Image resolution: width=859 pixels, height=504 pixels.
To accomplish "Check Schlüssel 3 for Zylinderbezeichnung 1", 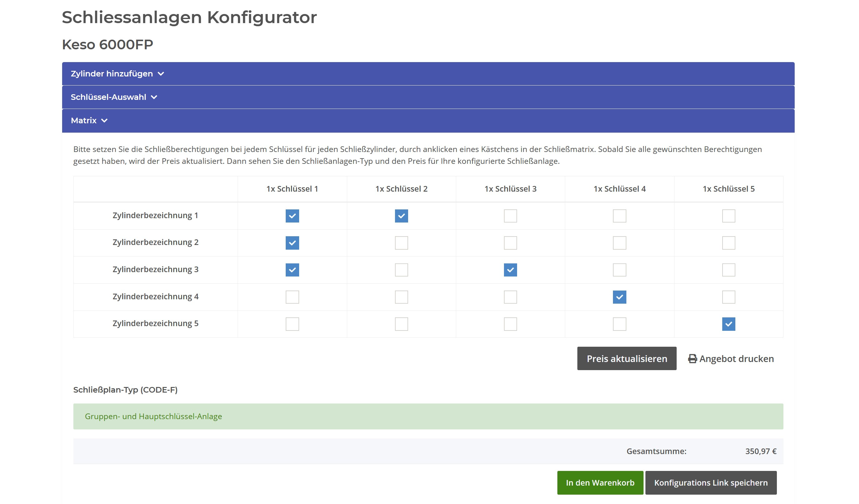I will pos(510,216).
